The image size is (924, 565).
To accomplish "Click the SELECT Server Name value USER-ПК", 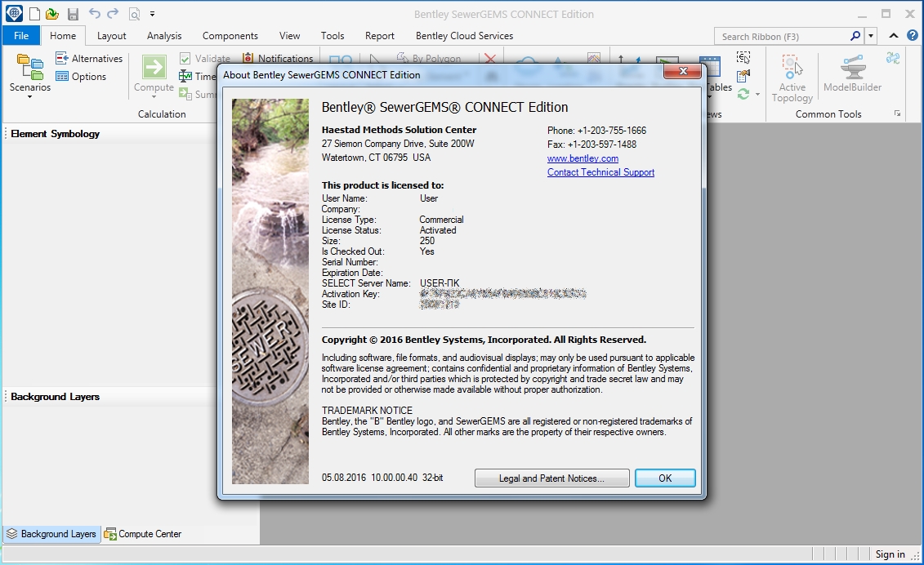I will pyautogui.click(x=440, y=282).
